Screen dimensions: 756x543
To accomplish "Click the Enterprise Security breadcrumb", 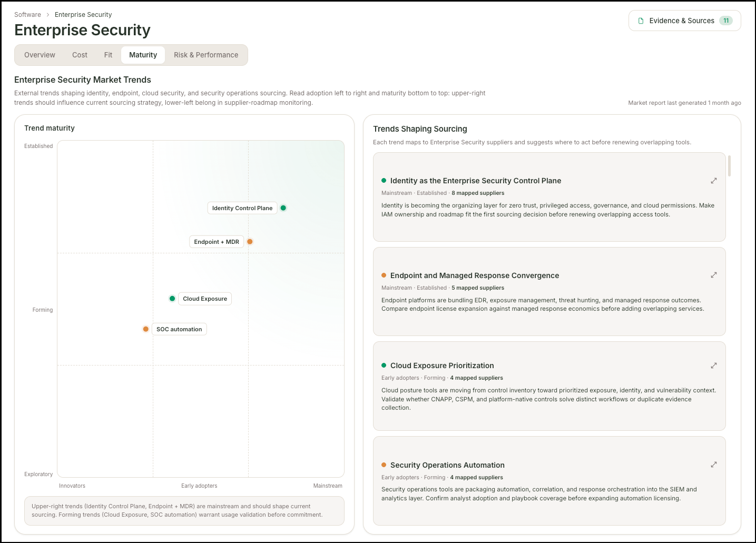I will point(83,15).
